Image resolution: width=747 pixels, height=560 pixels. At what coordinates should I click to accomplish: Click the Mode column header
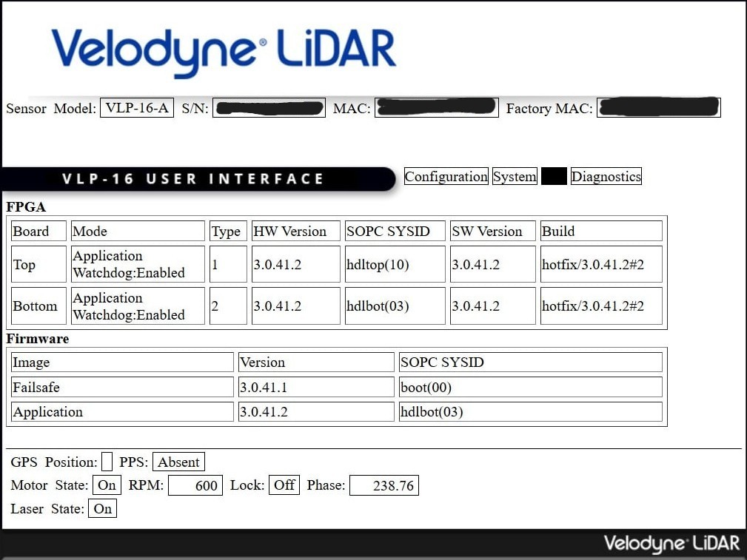tap(138, 231)
